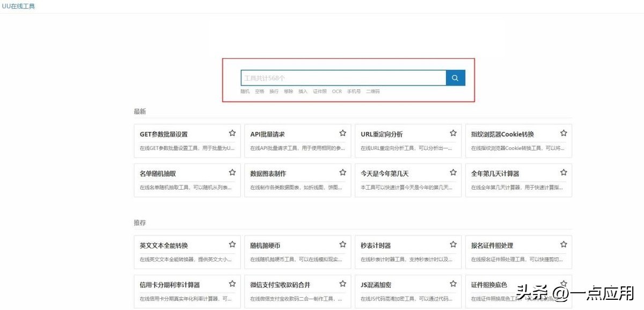Open the 信用卡分期利率计算器 tool card
Image resolution: width=644 pixels, height=310 pixels.
(x=170, y=285)
